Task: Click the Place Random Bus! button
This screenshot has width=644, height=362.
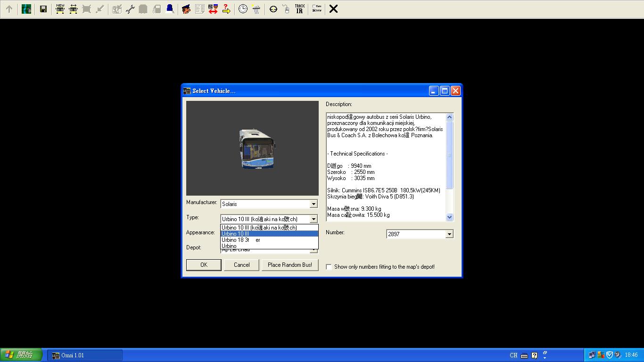Action: coord(290,265)
